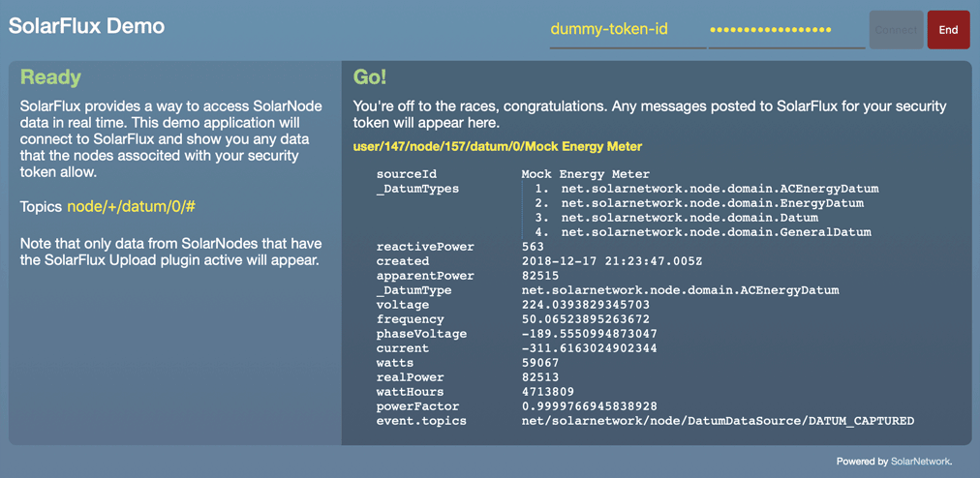Click the Ready heading

tap(50, 77)
